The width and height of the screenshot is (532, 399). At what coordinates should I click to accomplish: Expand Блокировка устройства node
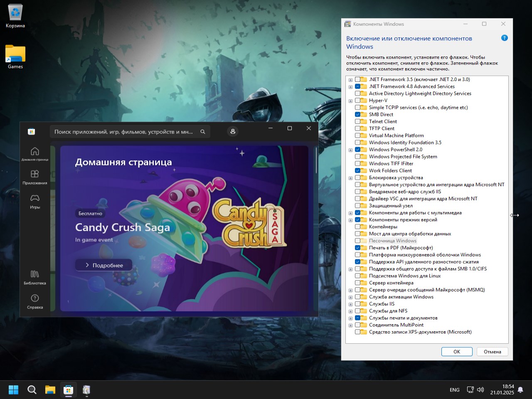(x=350, y=178)
